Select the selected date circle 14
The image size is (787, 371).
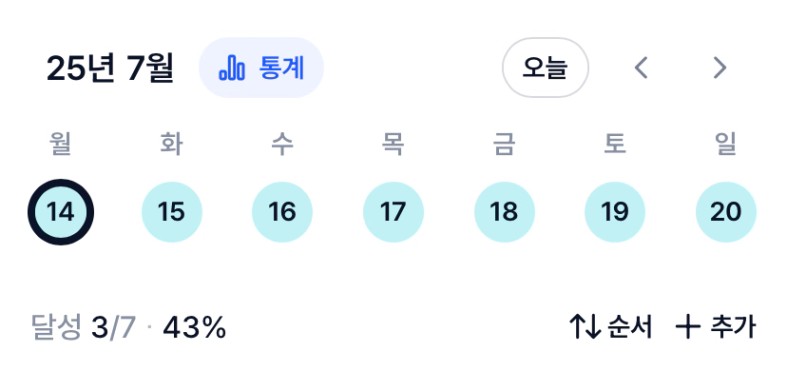point(61,212)
